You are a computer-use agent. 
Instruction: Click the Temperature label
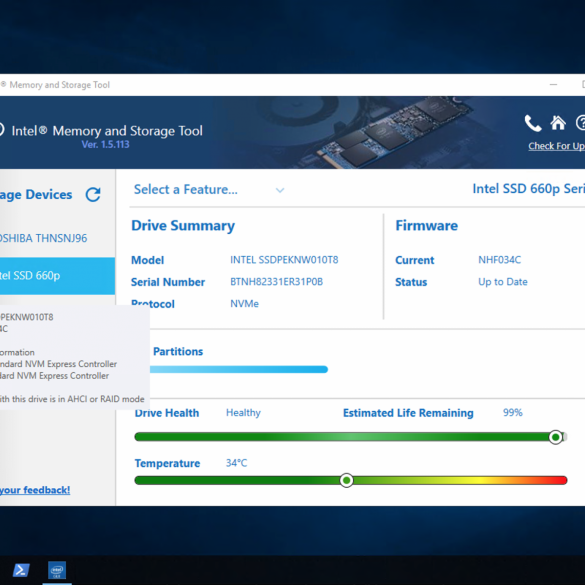click(x=167, y=463)
